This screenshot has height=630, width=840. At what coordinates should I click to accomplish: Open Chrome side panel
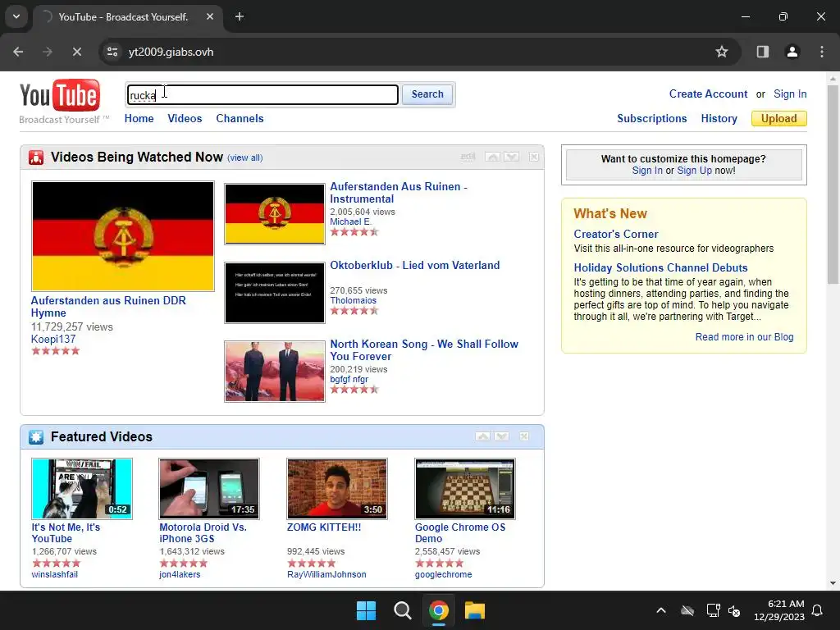pyautogui.click(x=762, y=52)
